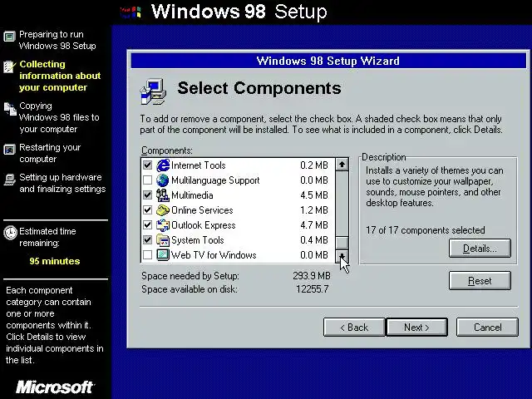This screenshot has width=532, height=399.
Task: Click the Restarting your computer step icon
Action: coord(9,150)
